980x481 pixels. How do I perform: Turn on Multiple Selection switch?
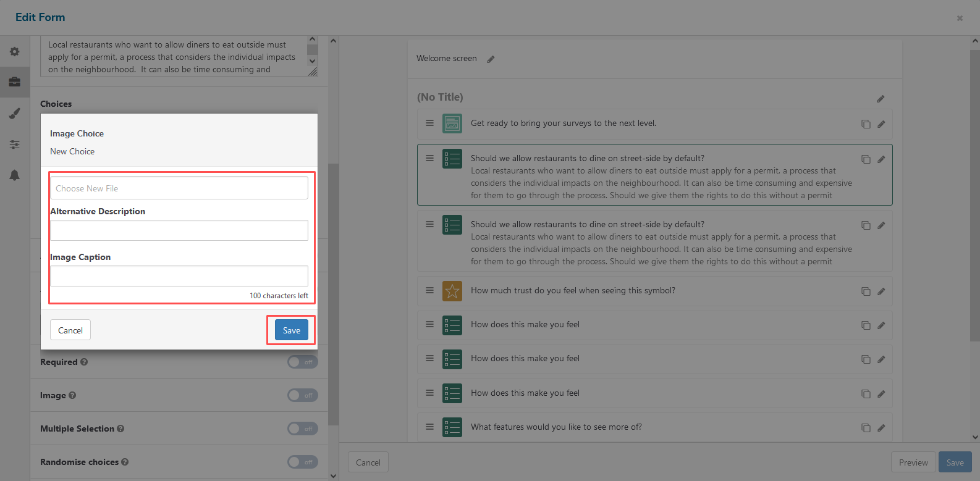click(303, 429)
